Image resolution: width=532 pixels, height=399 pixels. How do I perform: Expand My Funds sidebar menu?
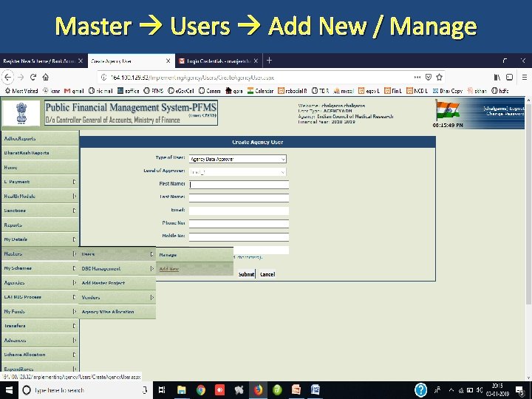click(x=40, y=311)
